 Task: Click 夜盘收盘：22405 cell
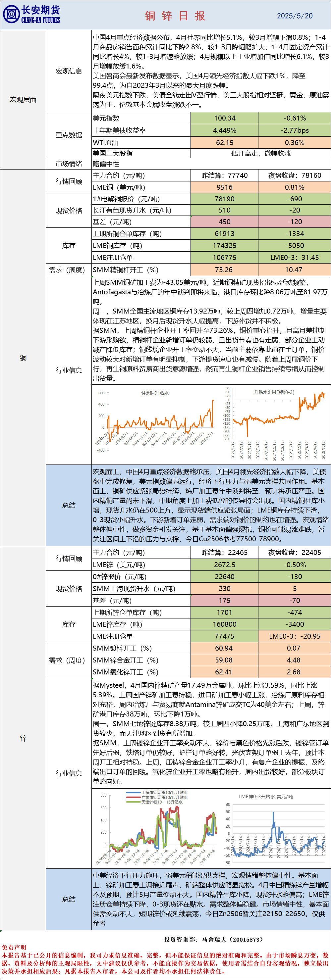(295, 553)
